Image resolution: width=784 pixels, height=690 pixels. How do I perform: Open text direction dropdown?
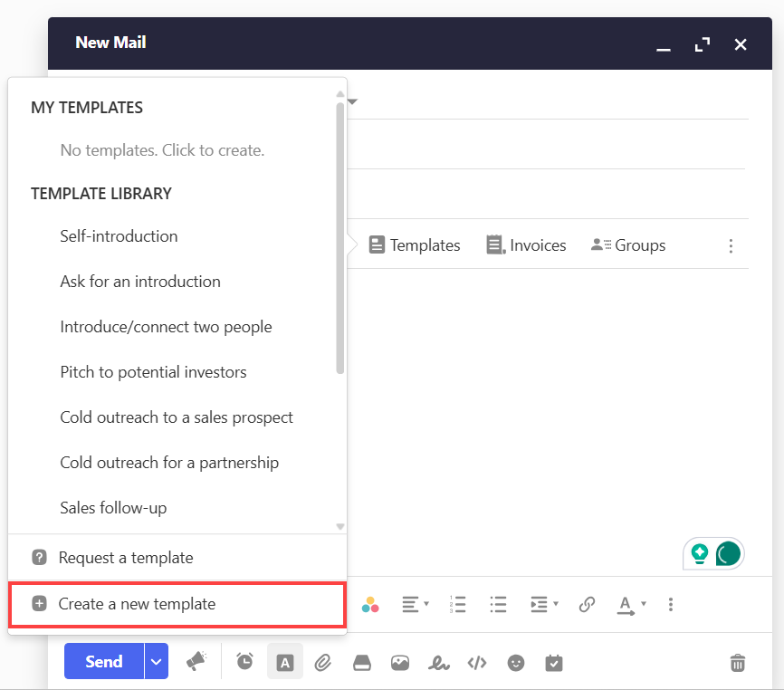point(632,605)
